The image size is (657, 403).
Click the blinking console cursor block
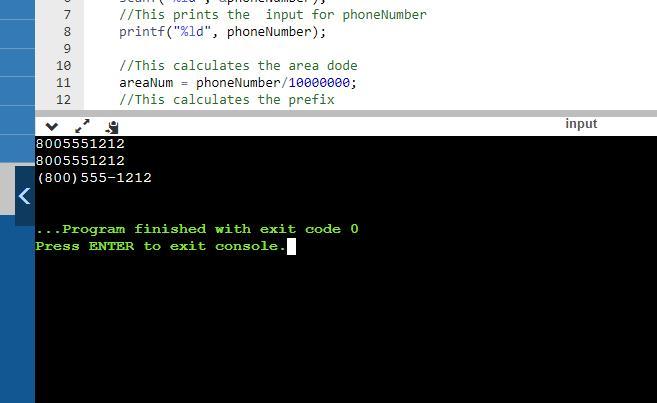291,246
